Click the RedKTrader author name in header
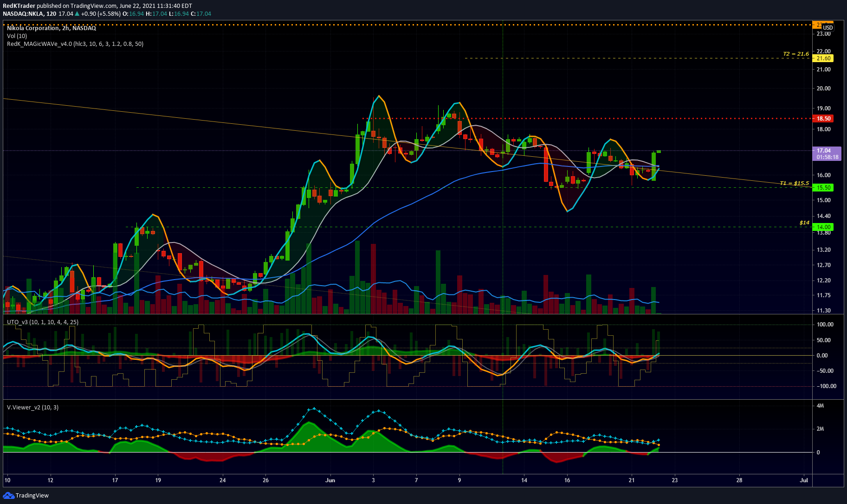This screenshot has height=504, width=847. point(19,6)
